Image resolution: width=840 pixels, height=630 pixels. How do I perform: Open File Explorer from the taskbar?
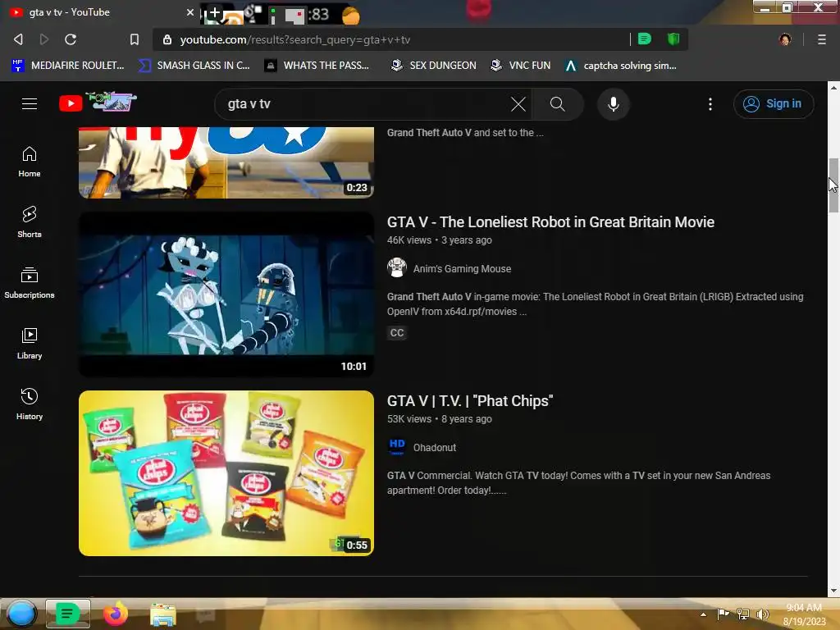click(x=163, y=614)
